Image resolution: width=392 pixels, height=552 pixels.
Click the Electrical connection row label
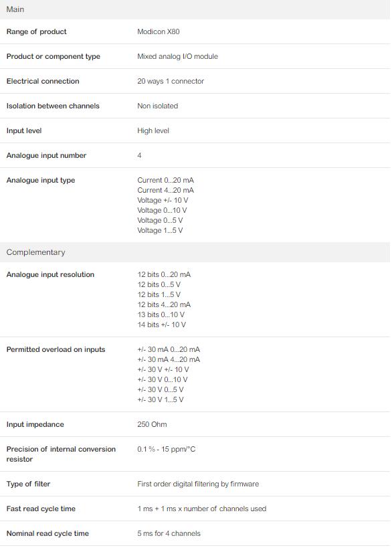click(43, 82)
